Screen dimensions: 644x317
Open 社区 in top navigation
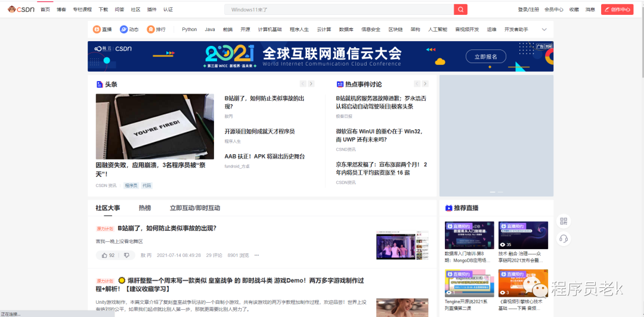[x=135, y=10]
